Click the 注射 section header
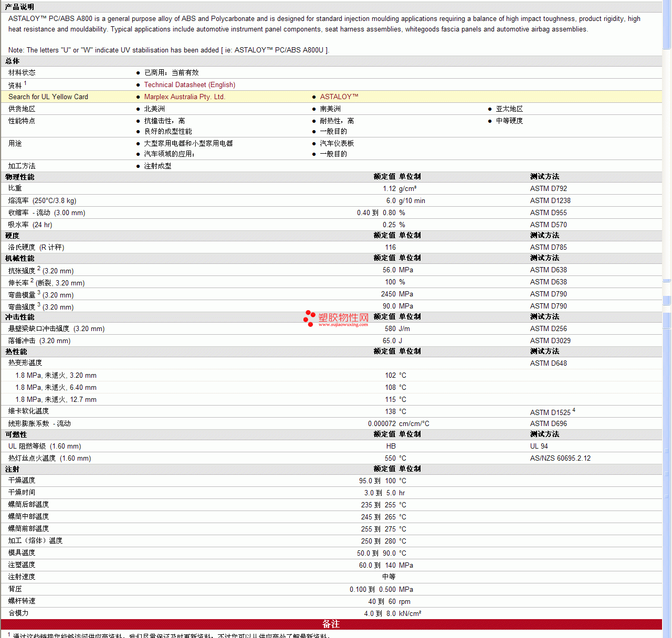672x638 pixels. coord(12,469)
